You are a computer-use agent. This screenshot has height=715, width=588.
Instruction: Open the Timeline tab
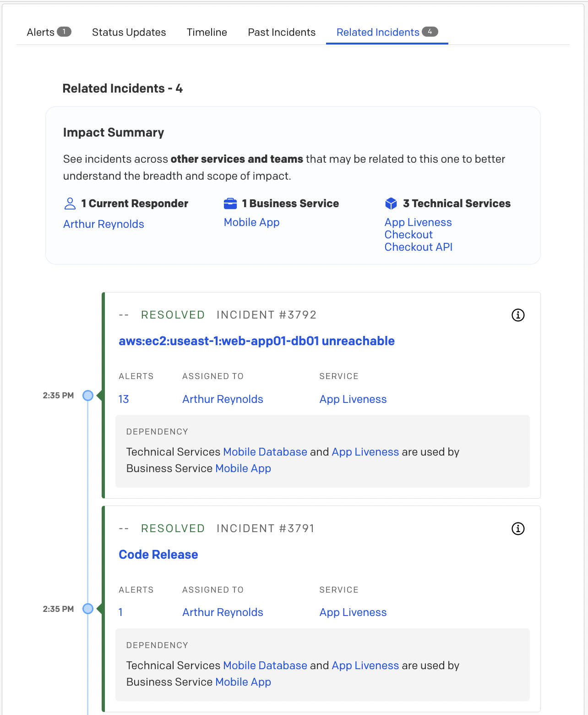(x=207, y=32)
